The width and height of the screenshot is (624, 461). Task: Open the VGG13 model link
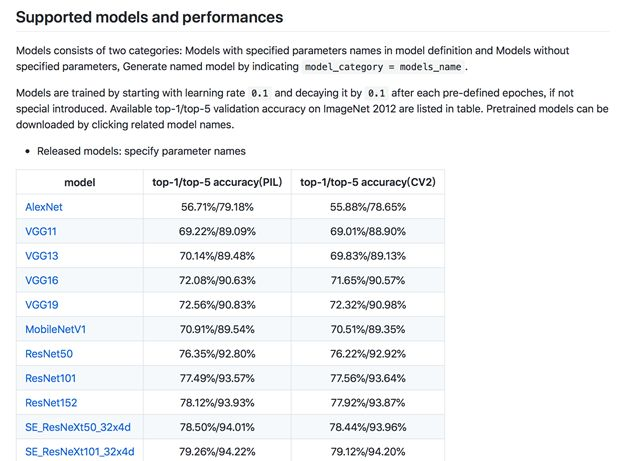(41, 256)
